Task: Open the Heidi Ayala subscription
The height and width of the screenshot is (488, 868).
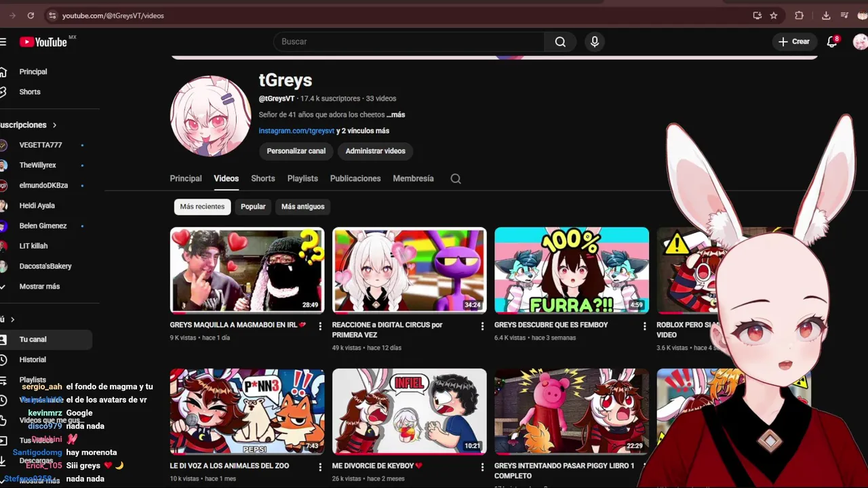Action: click(x=37, y=206)
